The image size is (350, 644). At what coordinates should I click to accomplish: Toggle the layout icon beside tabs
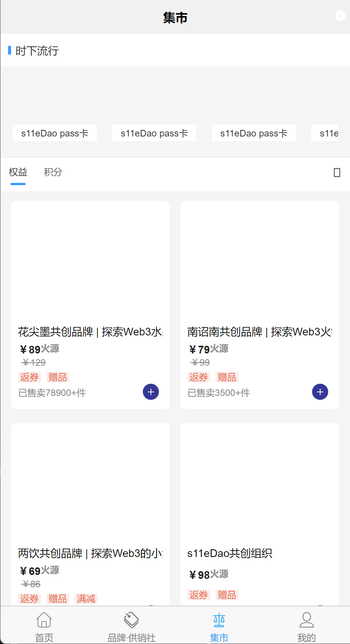pyautogui.click(x=337, y=172)
